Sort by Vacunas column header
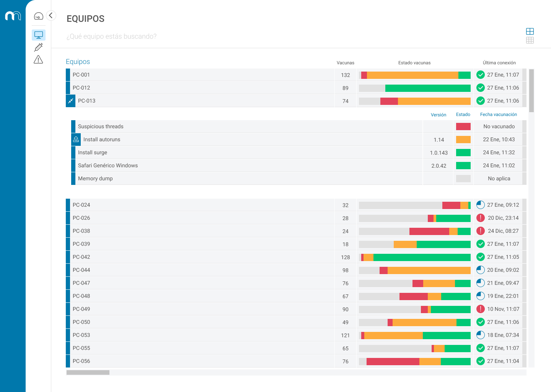The width and height of the screenshot is (551, 392). (346, 63)
